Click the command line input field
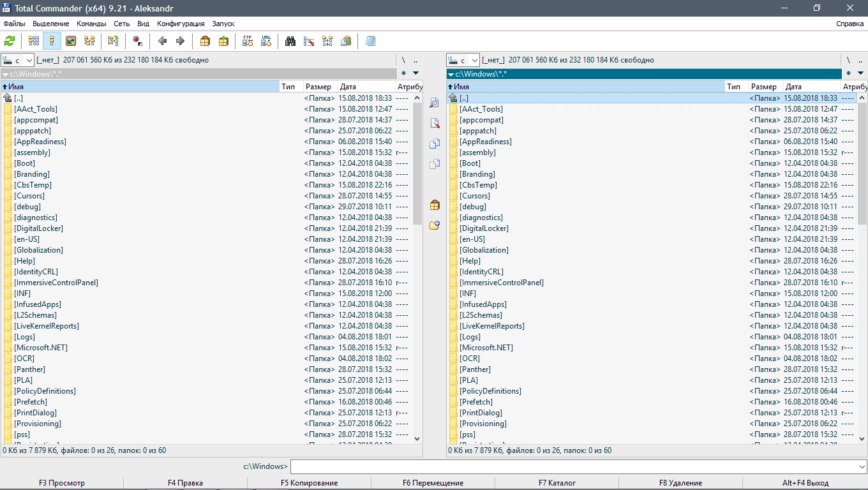Viewport: 868px width, 490px height. [x=573, y=466]
